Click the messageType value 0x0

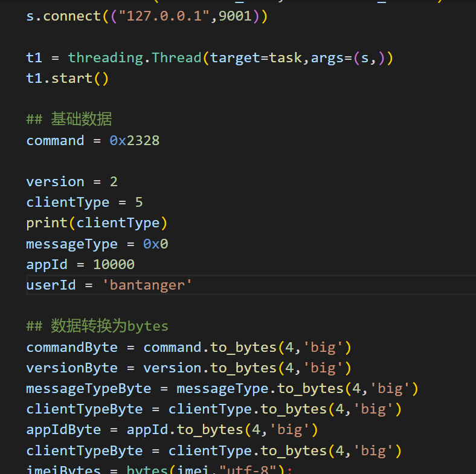(x=155, y=244)
